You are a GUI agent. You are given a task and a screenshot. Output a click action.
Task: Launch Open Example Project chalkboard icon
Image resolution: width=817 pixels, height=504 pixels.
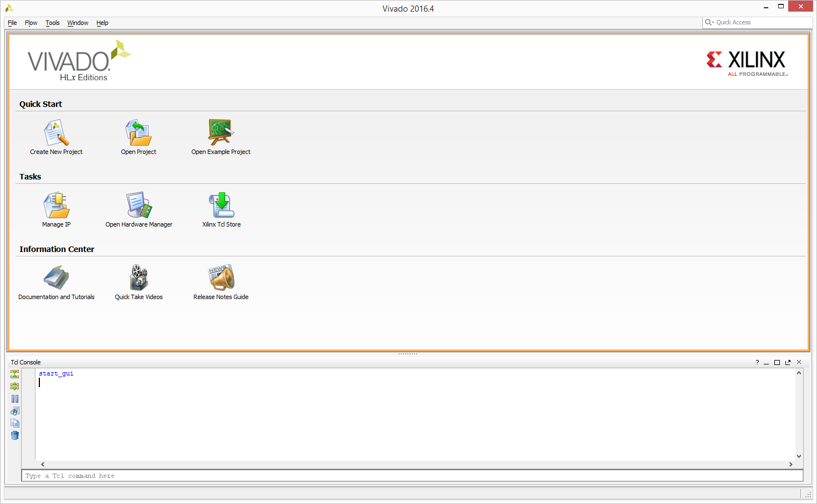pyautogui.click(x=221, y=132)
